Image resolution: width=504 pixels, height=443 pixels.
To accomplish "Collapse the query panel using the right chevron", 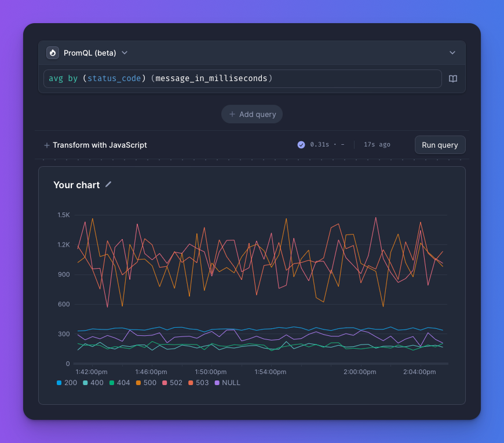I will 452,52.
